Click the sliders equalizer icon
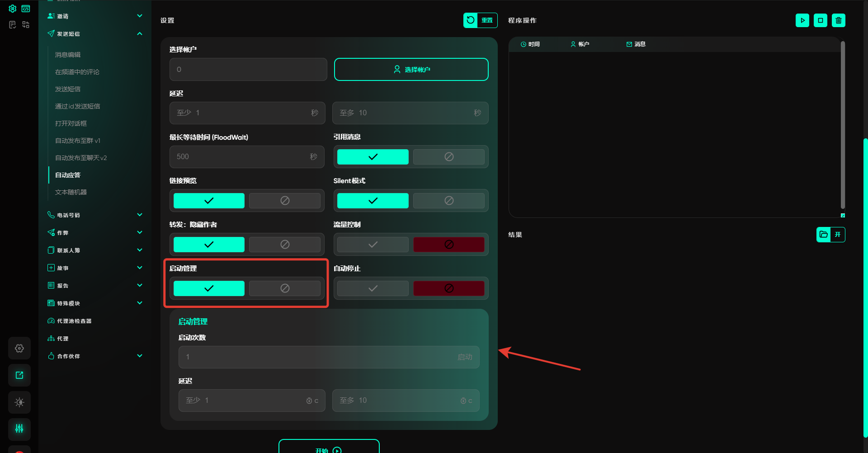This screenshot has width=868, height=453. (19, 429)
